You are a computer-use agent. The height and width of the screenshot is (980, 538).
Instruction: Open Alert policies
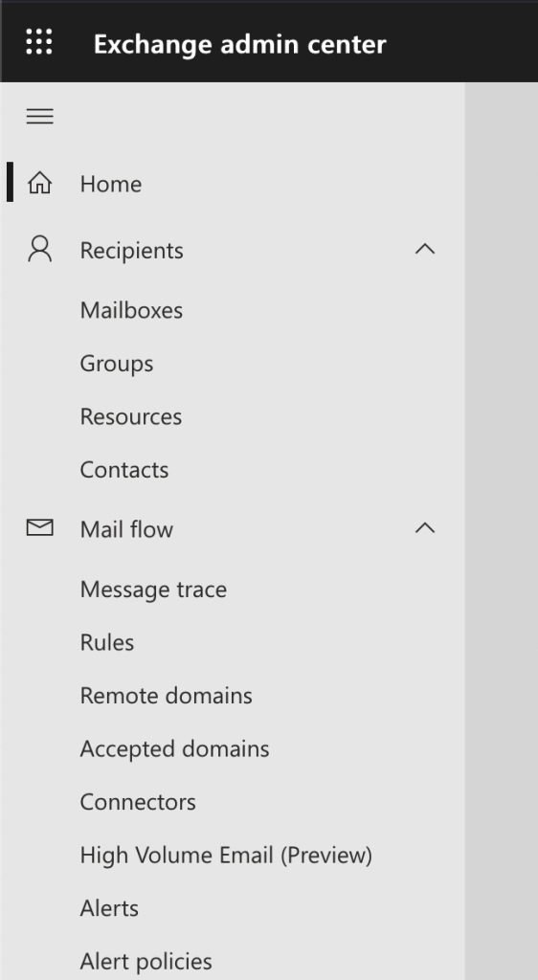coord(146,961)
